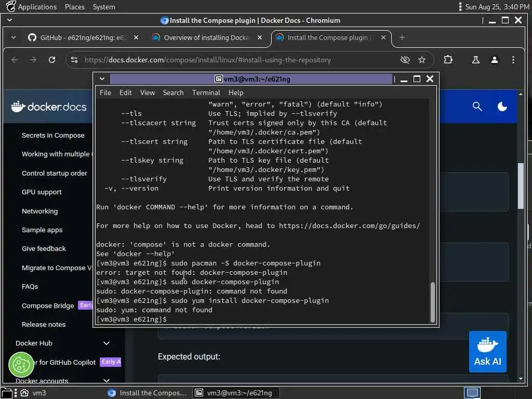532x399 pixels.
Task: Open Give feedback sidebar link
Action: click(44, 249)
